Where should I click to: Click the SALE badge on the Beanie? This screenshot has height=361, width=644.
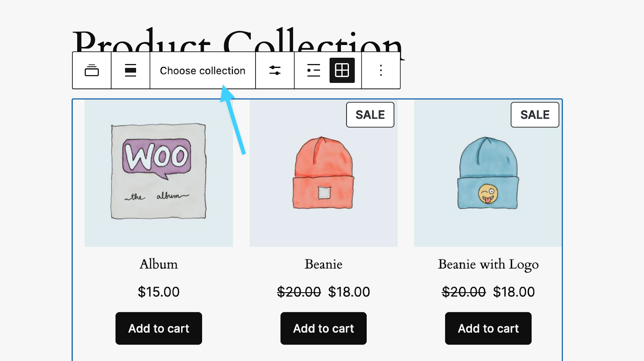tap(370, 115)
